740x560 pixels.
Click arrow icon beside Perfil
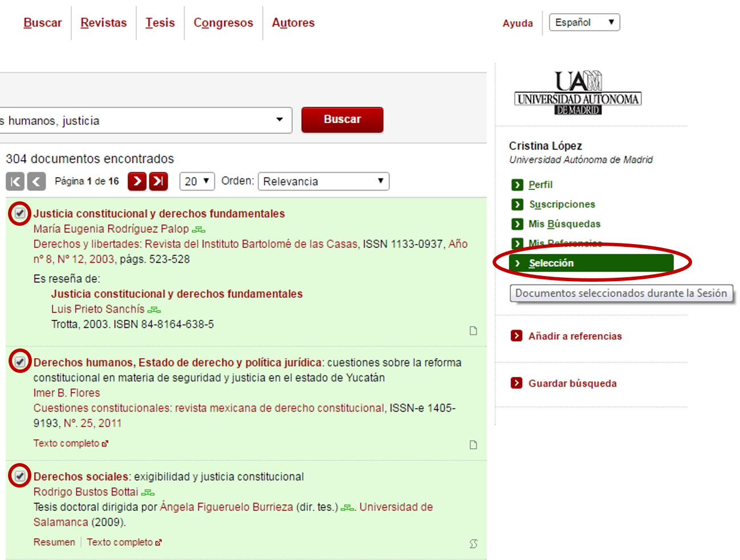click(x=517, y=184)
